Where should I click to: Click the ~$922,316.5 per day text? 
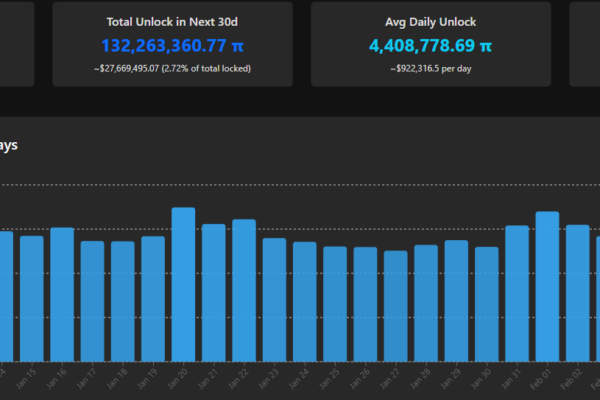tap(430, 68)
